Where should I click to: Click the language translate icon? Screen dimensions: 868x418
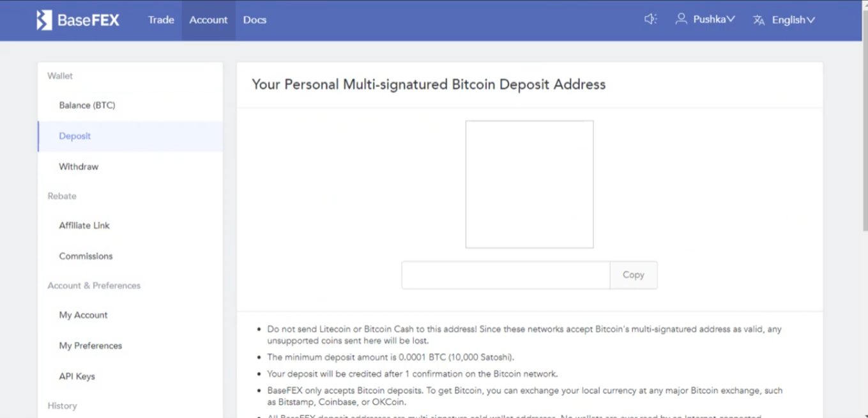pyautogui.click(x=759, y=20)
